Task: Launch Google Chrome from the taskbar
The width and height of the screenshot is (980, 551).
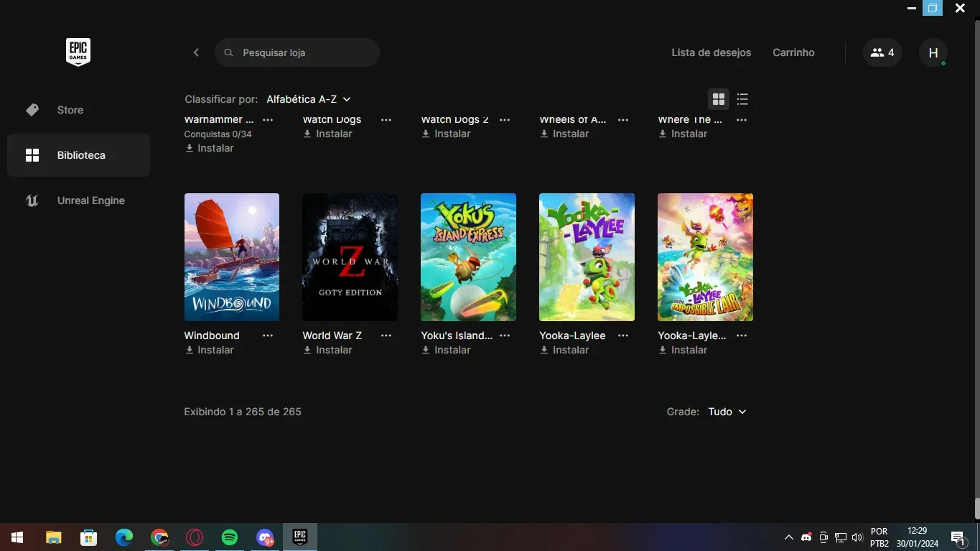Action: [159, 537]
